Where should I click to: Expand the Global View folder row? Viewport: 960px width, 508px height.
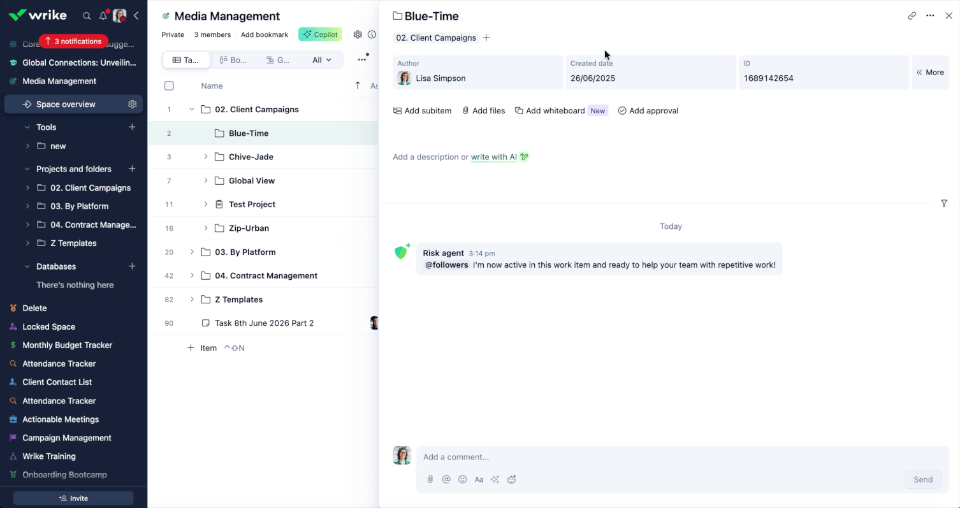click(x=206, y=181)
